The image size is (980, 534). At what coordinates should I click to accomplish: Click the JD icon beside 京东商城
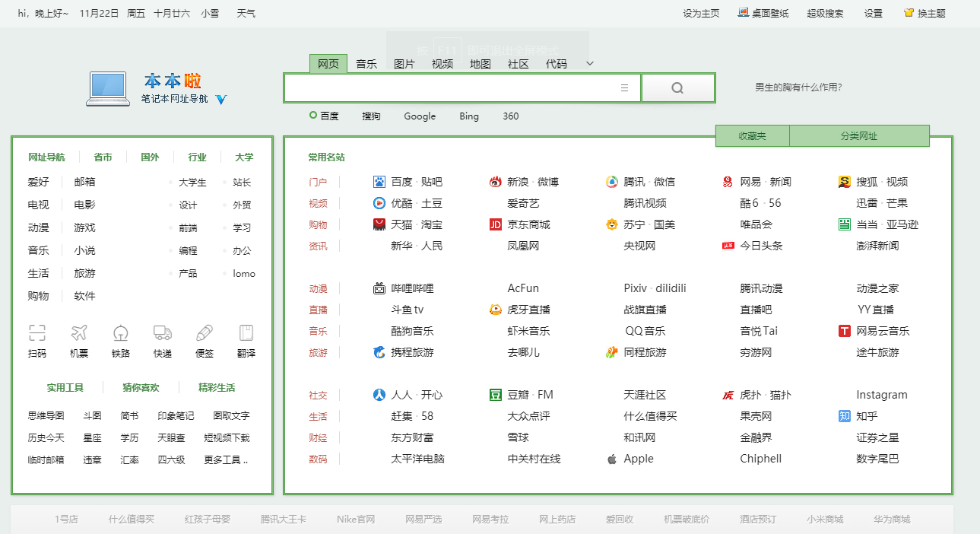(x=496, y=224)
